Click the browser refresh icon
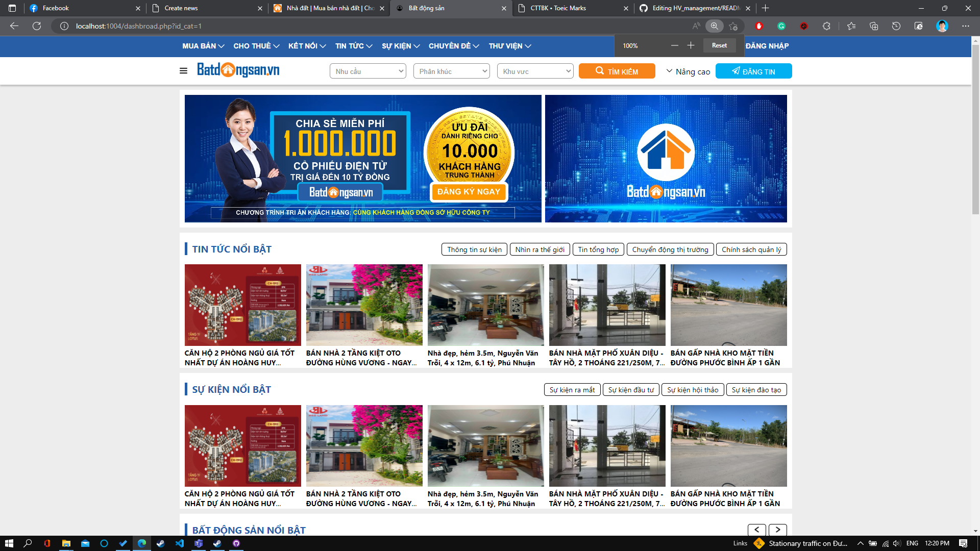Screen dimensions: 980x551 tap(37, 26)
